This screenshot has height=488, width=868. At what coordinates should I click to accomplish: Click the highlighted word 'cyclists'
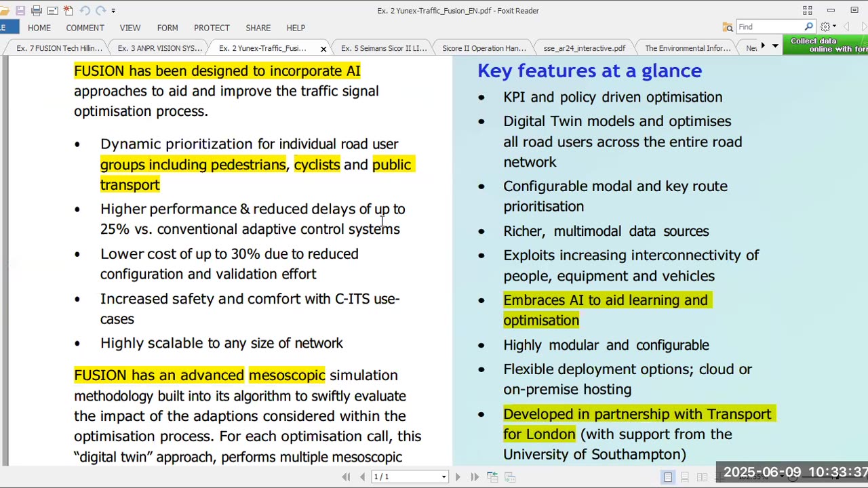point(317,165)
